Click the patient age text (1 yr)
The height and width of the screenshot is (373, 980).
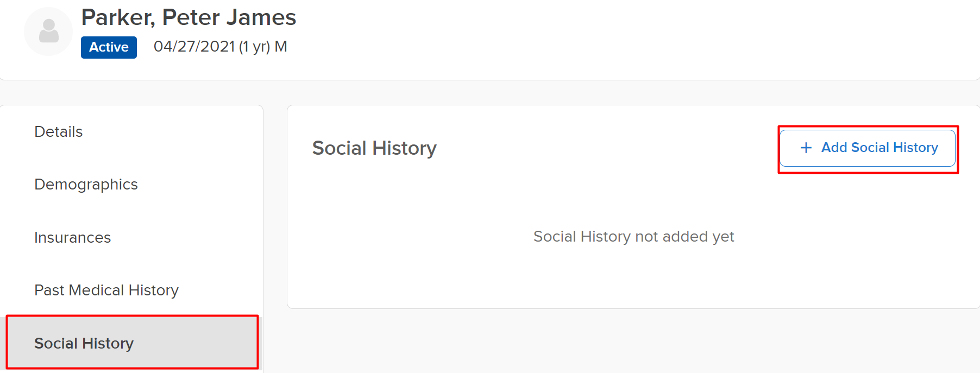(254, 47)
